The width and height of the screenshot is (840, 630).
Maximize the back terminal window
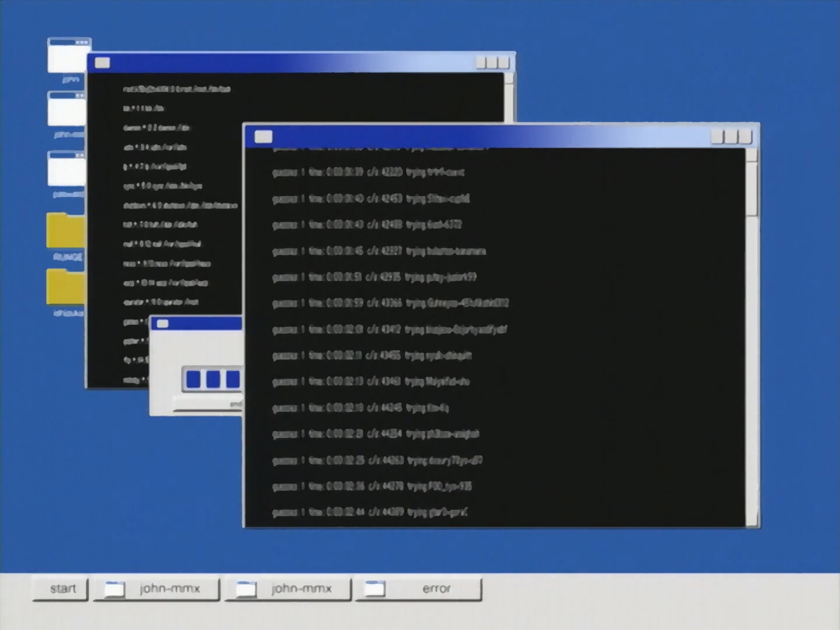tap(493, 62)
